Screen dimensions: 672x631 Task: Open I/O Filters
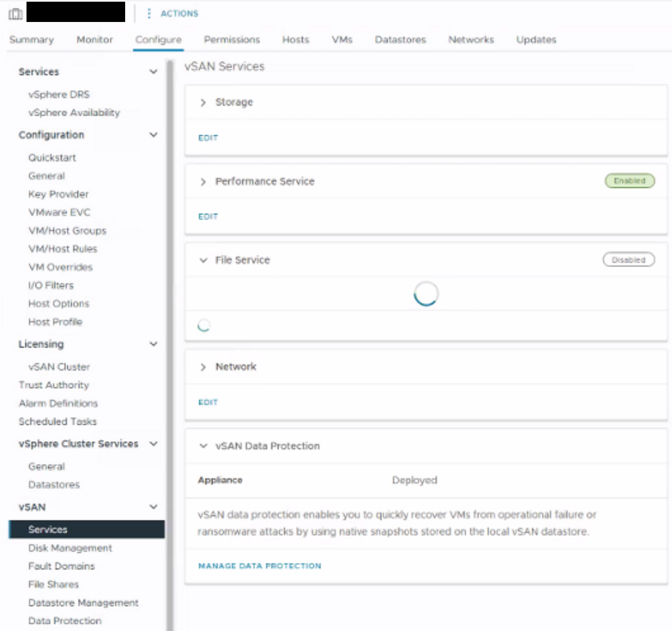click(x=51, y=285)
